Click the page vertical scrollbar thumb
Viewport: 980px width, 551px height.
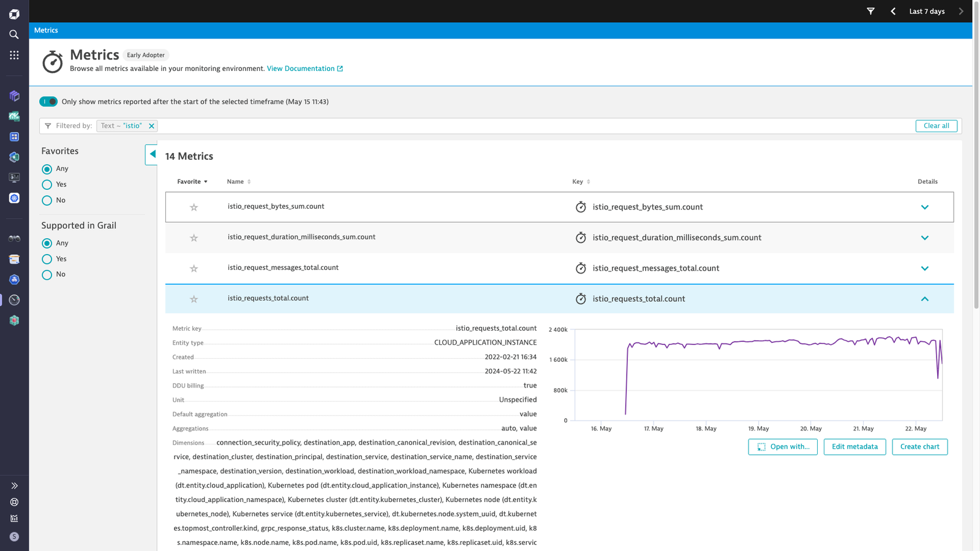(x=976, y=154)
